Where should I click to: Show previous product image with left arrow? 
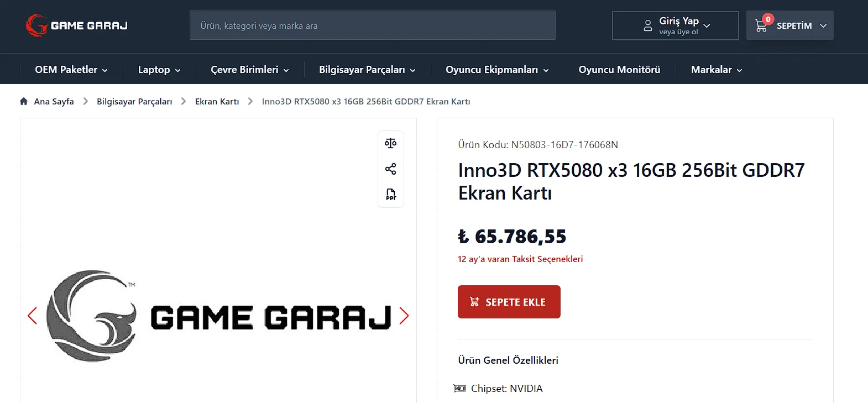click(33, 316)
